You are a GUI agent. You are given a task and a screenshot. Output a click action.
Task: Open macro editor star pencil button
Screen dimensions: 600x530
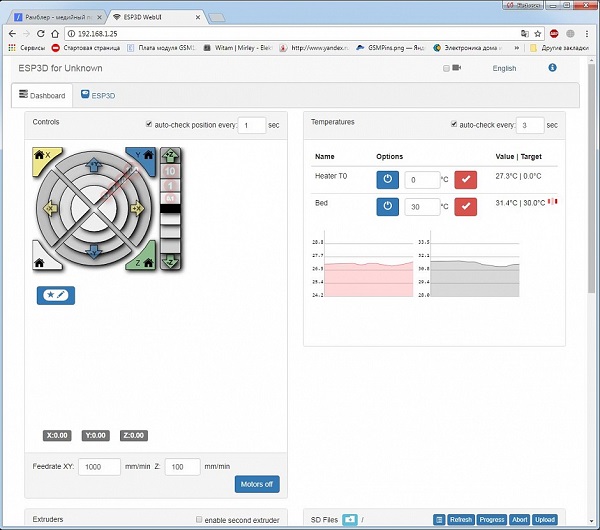56,295
